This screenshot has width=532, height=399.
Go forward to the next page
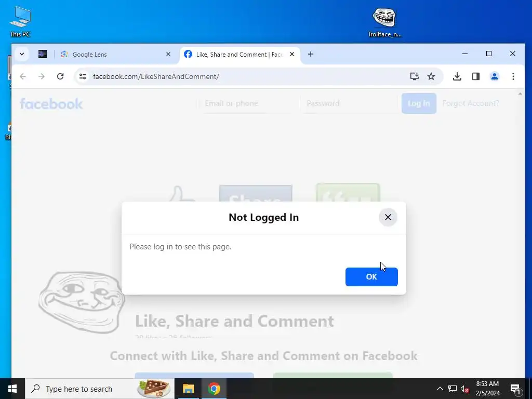(x=42, y=76)
